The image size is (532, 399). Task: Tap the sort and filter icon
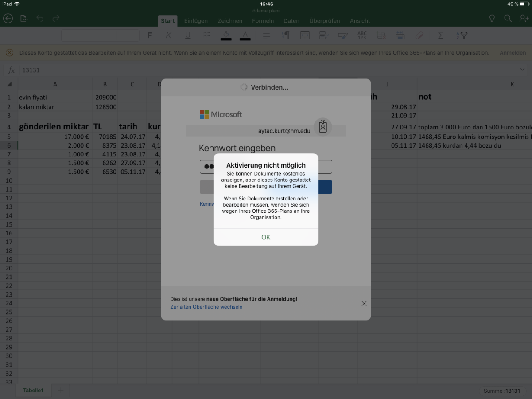(462, 35)
